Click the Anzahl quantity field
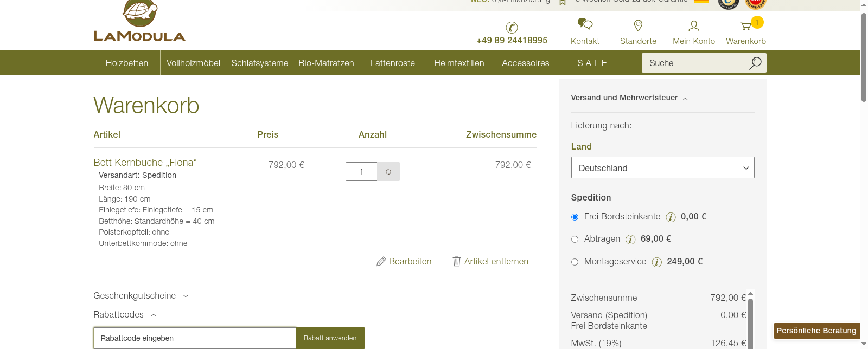This screenshot has width=868, height=349. pyautogui.click(x=361, y=172)
